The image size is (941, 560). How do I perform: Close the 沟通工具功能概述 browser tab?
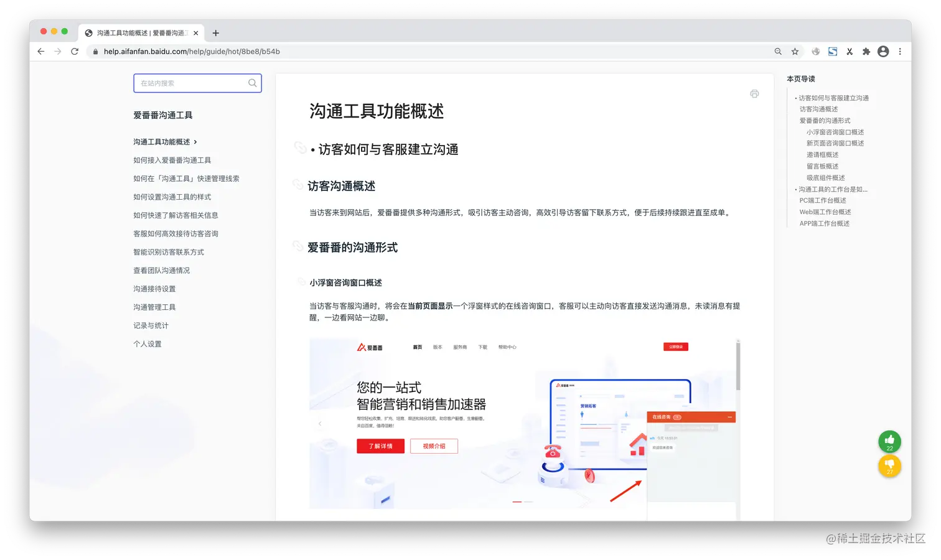[x=196, y=33]
